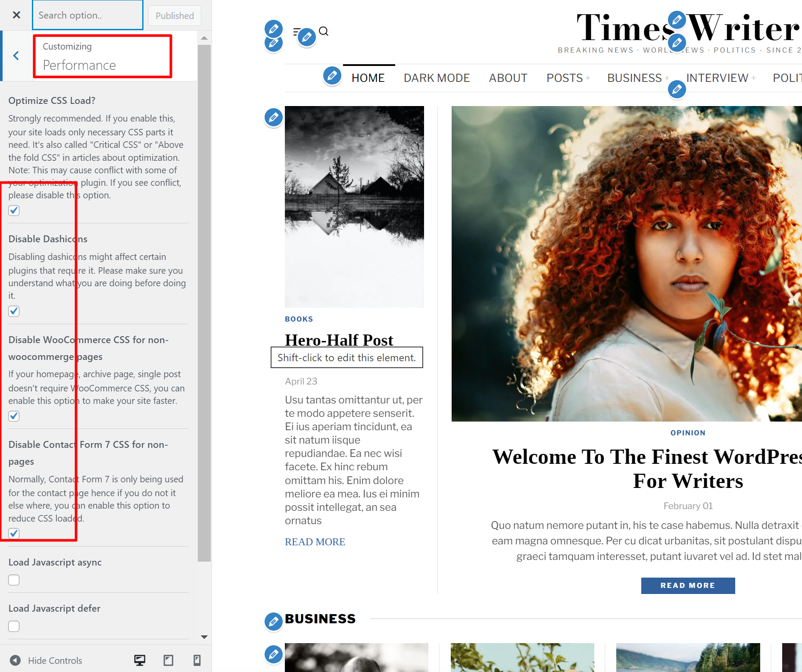802x672 pixels.
Task: Click the TimesWriter site logo
Action: pos(689,28)
